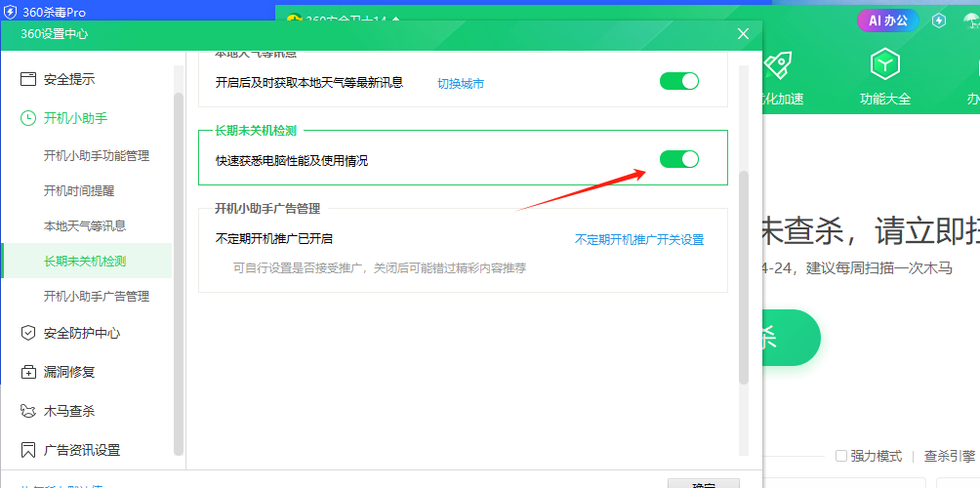Click the text 快速获悉电脑性能及使用情况
This screenshot has width=980, height=488.
pyautogui.click(x=292, y=161)
